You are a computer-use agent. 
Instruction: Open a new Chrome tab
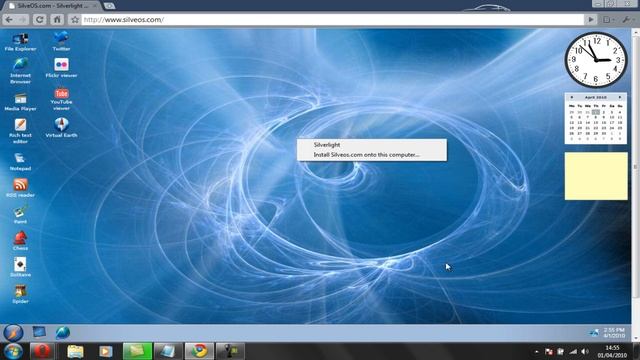109,6
